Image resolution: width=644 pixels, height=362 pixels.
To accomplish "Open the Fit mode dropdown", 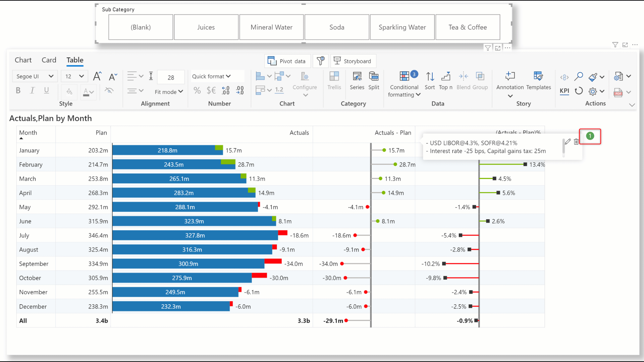I will pos(169,92).
